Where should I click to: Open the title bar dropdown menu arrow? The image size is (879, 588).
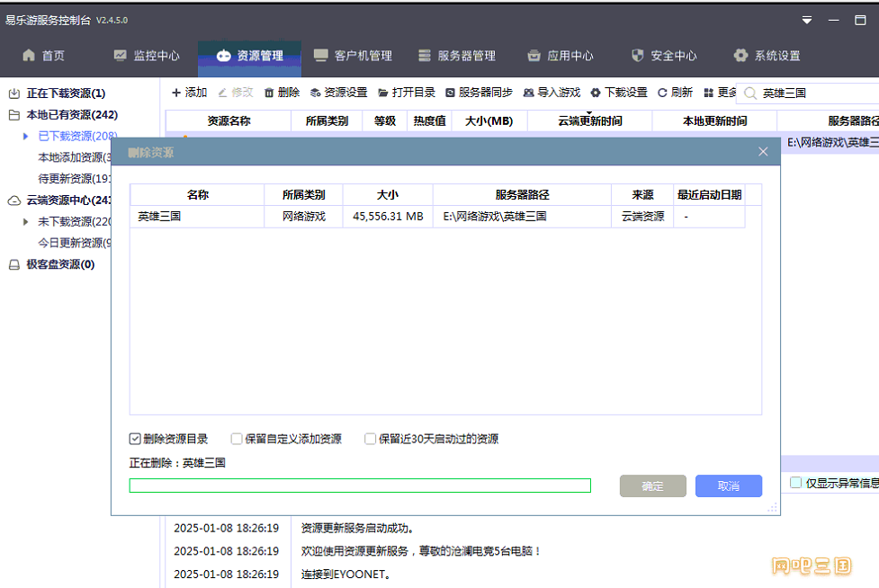click(807, 20)
